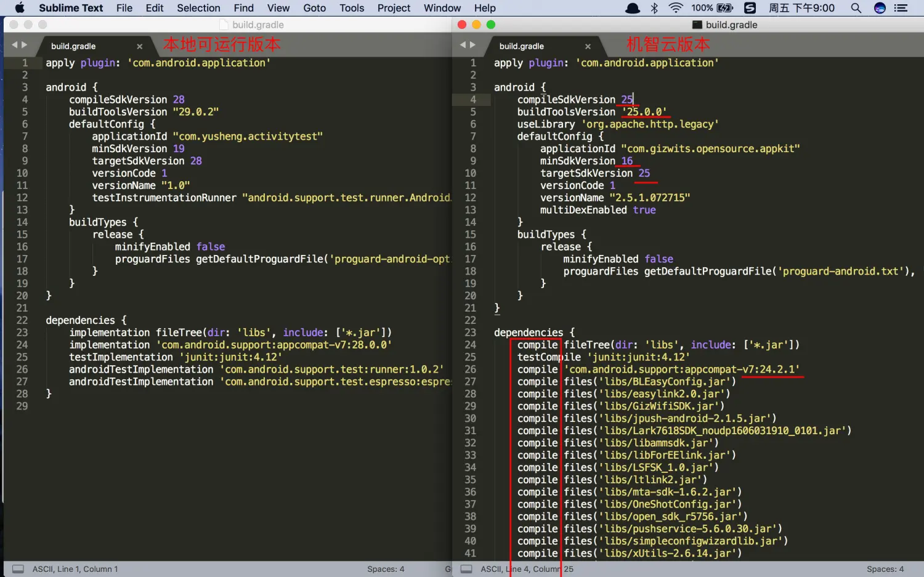Open the Find menu
Screen dimensions: 924x577
[x=244, y=8]
